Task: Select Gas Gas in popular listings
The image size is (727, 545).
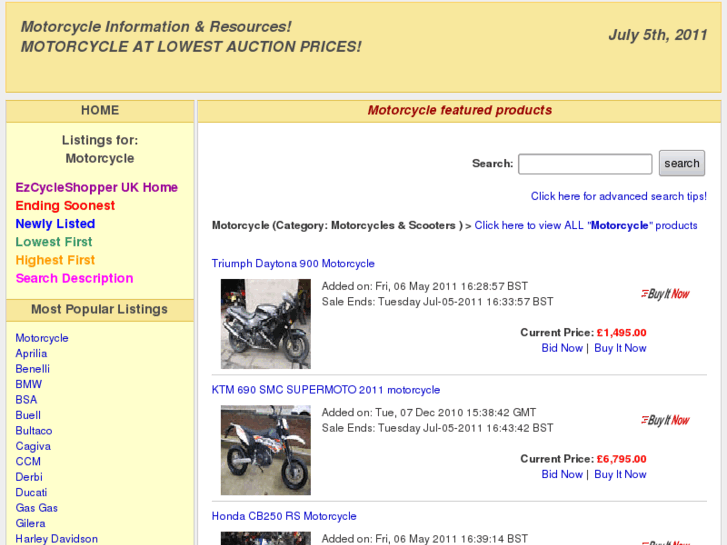Action: pyautogui.click(x=36, y=508)
